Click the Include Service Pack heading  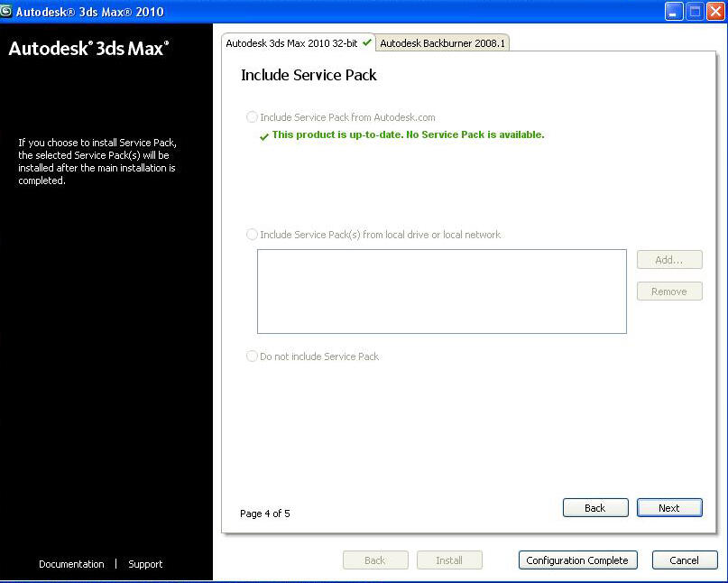tap(309, 75)
